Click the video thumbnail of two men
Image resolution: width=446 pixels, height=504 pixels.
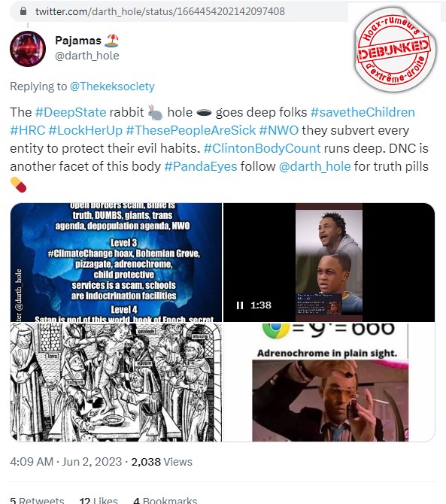[329, 263]
